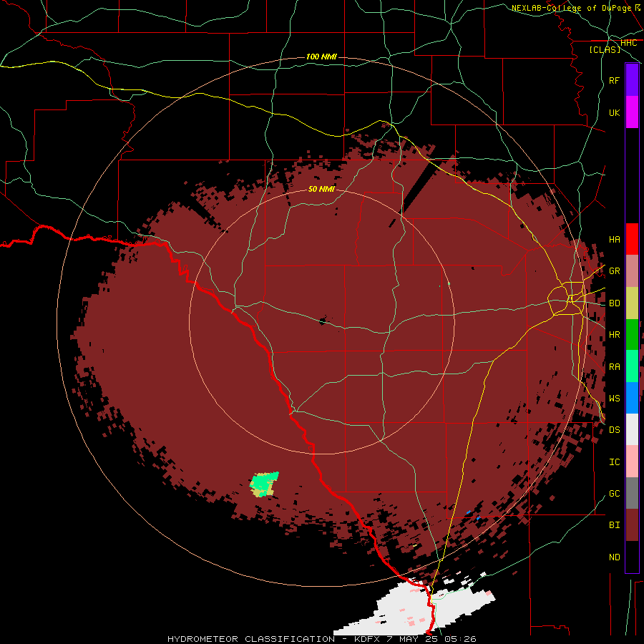Image resolution: width=644 pixels, height=644 pixels.
Task: Click the dusty pink GR color swatch
Action: (632, 271)
